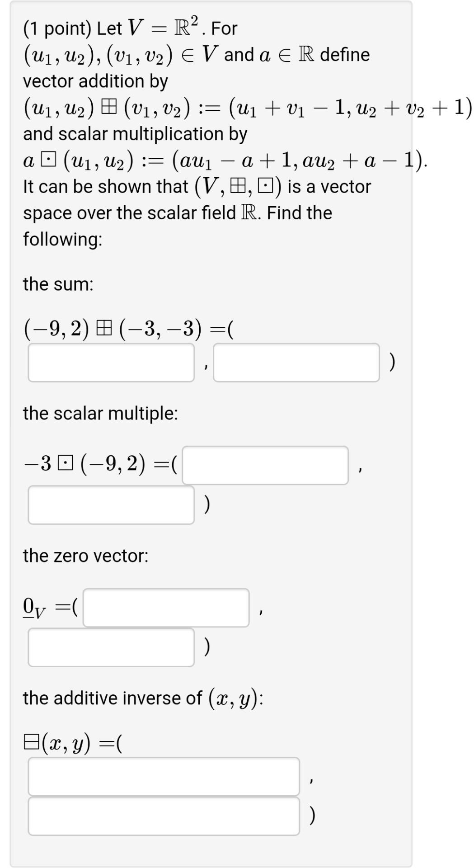
Task: Click the heading text 'the sum:'
Action: tap(58, 284)
